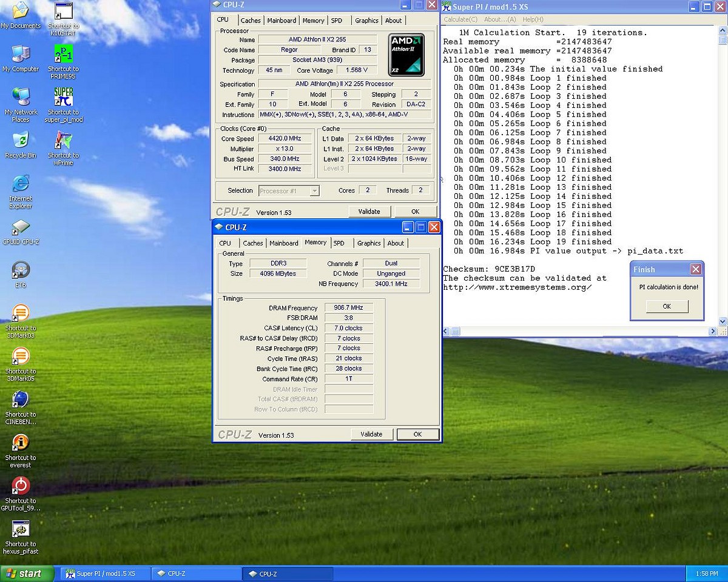Viewport: 728px width, 582px height.
Task: Open the CINEBENCH desktop shortcut
Action: (x=21, y=399)
